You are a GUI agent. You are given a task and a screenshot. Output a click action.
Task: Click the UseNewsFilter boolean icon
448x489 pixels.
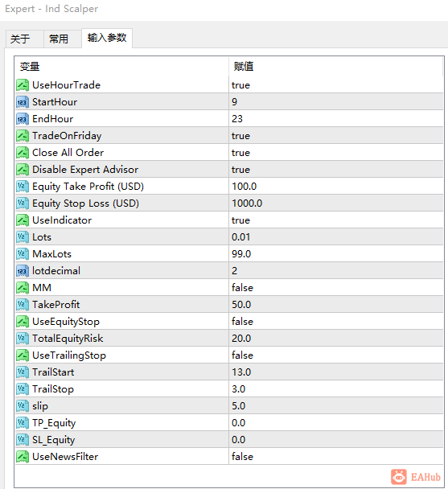[23, 457]
